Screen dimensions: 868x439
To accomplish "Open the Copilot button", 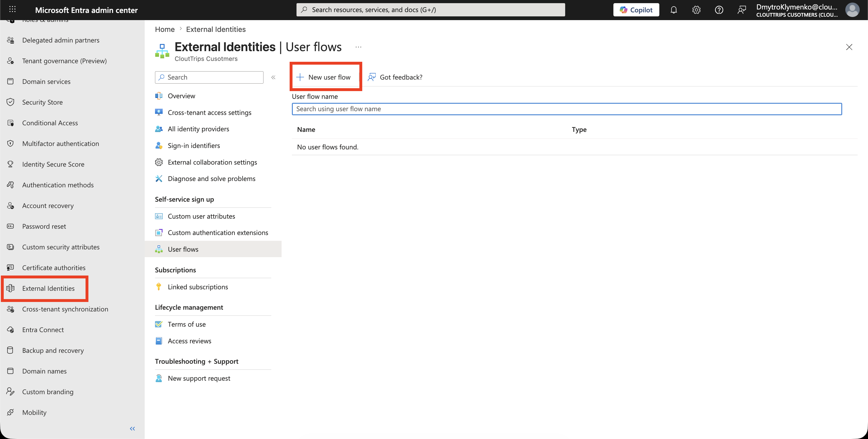I will tap(636, 10).
